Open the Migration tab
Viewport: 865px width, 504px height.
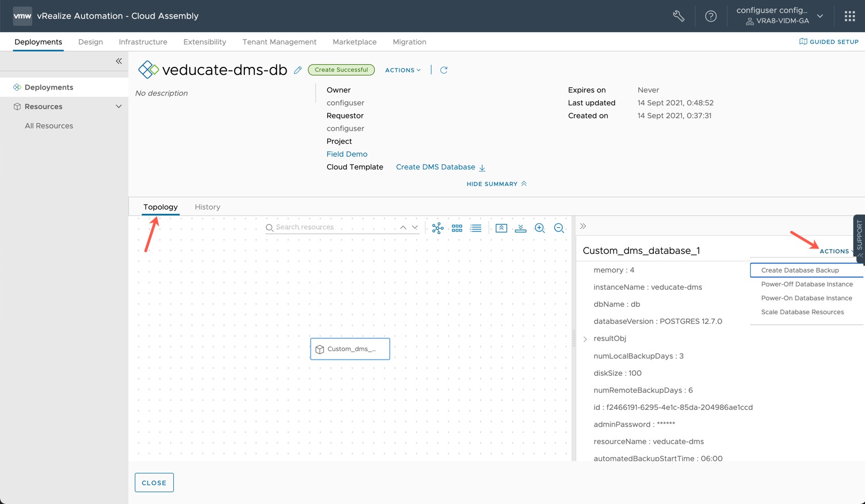click(x=410, y=42)
